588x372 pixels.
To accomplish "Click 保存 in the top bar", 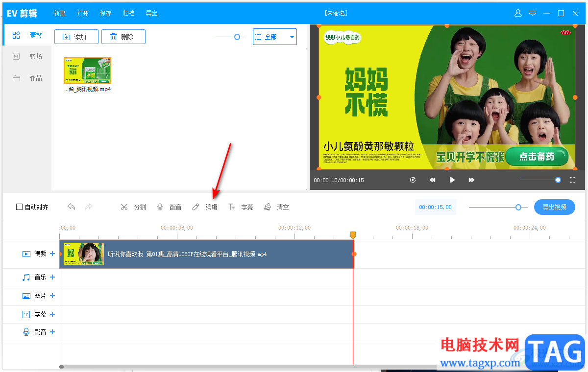I will click(105, 14).
